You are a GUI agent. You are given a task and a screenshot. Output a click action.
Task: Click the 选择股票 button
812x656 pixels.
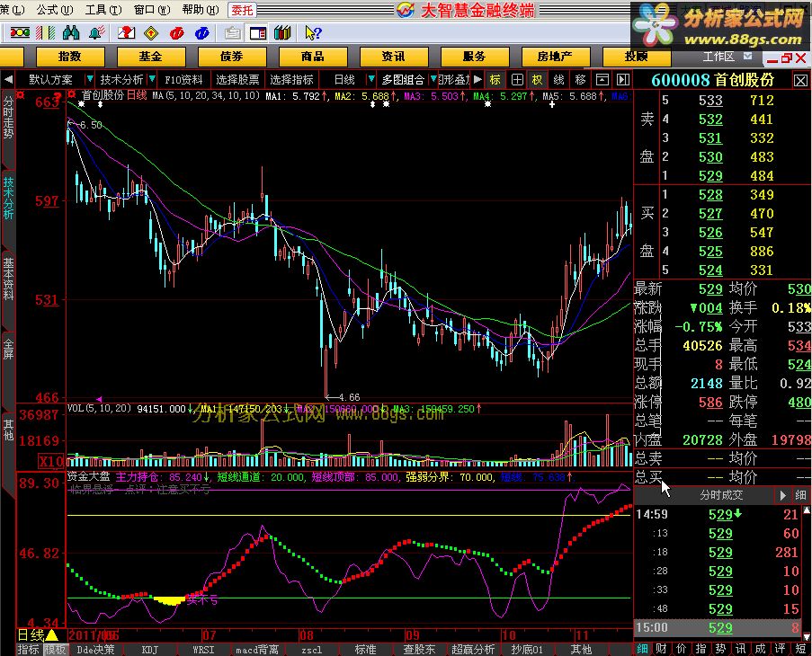click(x=237, y=80)
